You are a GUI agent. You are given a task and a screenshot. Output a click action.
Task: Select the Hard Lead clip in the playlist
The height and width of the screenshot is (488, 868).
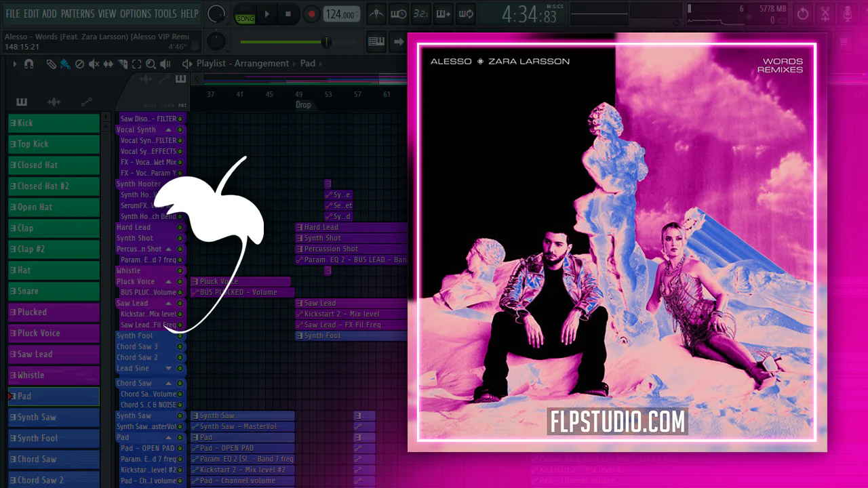click(351, 228)
